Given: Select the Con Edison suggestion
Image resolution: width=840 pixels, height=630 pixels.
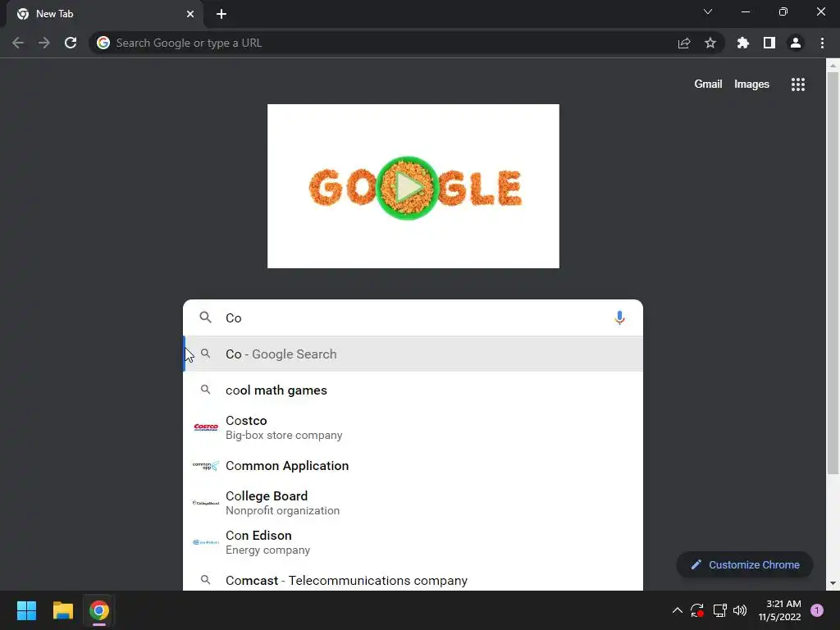Looking at the screenshot, I should (x=413, y=542).
